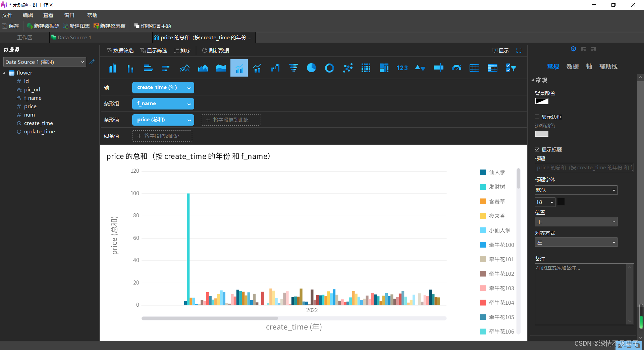Click the fullscreen expand icon
Screen dimensions: 644x350
(519, 50)
